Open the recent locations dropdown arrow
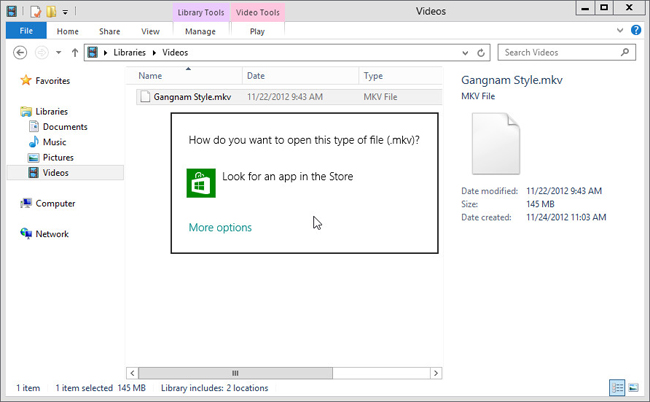This screenshot has width=650, height=402. pyautogui.click(x=58, y=53)
